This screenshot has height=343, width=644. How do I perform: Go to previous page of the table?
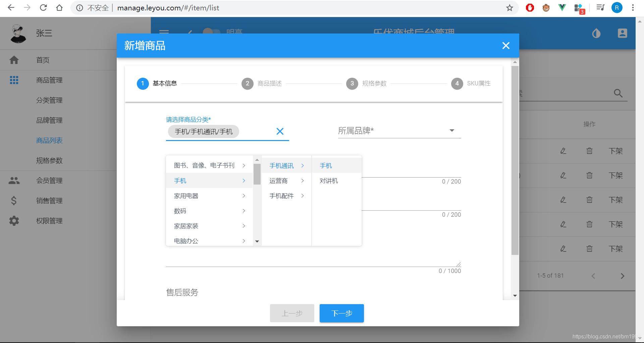593,276
